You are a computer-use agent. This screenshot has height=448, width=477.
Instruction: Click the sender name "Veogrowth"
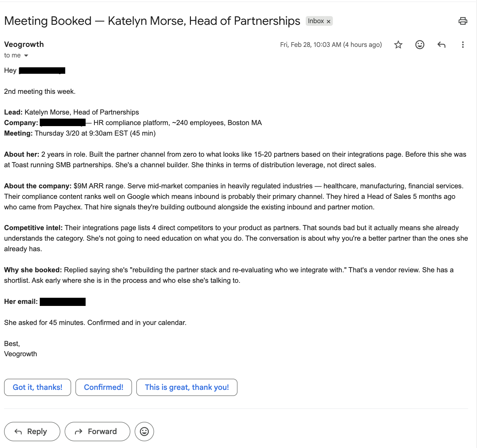(24, 44)
